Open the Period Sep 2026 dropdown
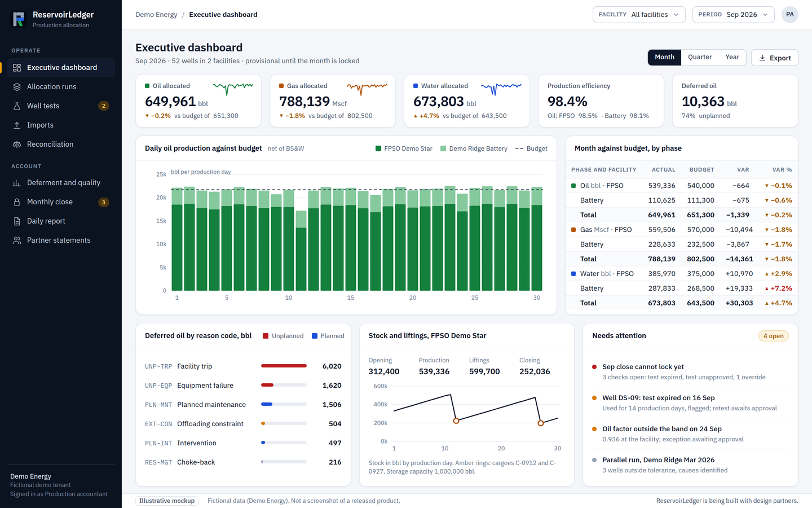812x508 pixels. [x=734, y=15]
